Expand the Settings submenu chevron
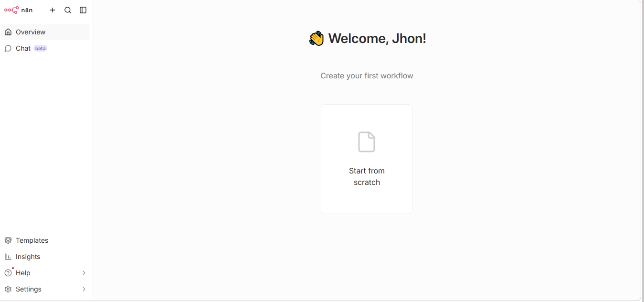The height and width of the screenshot is (302, 644). coord(84,289)
